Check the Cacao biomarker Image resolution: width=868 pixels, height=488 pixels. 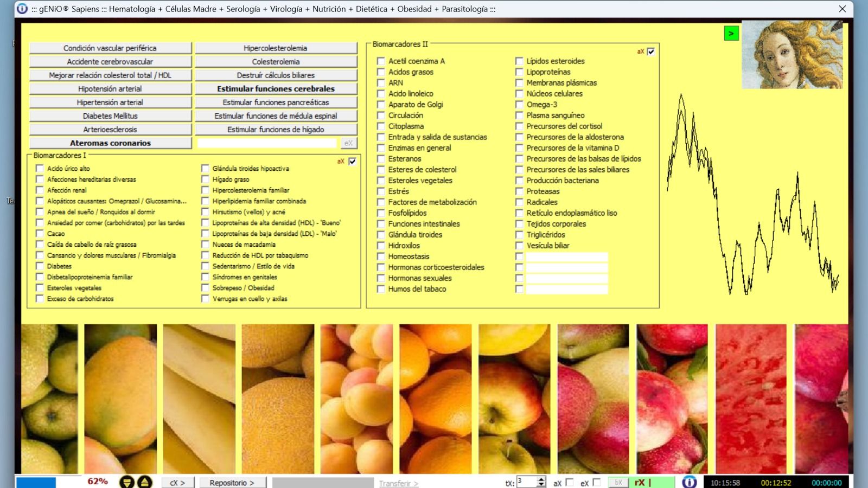pos(40,234)
